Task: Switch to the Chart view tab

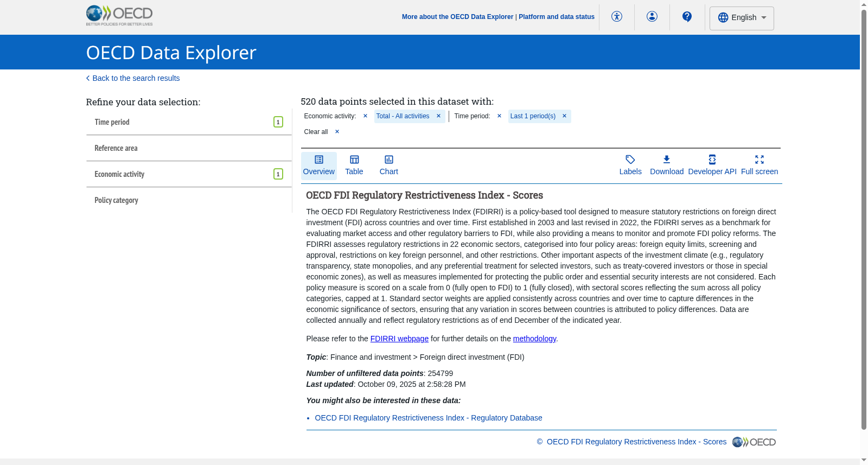Action: click(x=389, y=165)
